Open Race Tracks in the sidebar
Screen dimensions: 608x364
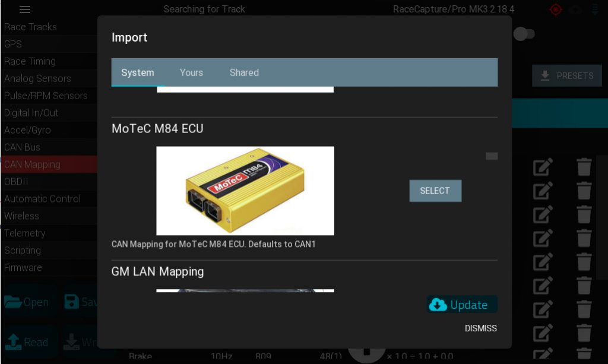pyautogui.click(x=49, y=27)
